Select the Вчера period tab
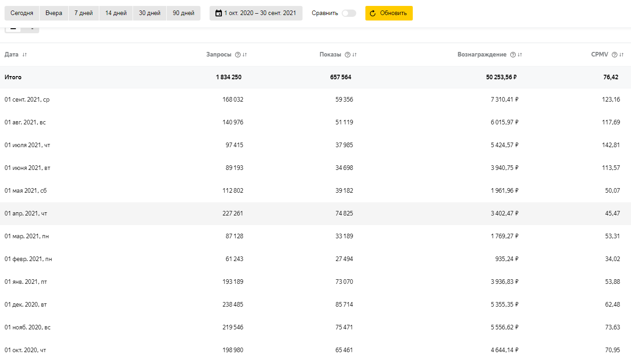 [x=54, y=13]
